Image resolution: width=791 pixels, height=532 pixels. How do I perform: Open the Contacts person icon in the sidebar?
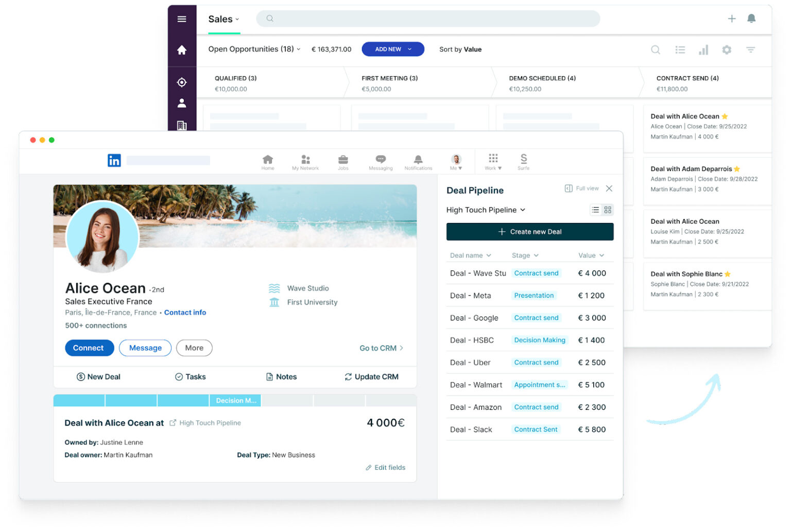(182, 102)
